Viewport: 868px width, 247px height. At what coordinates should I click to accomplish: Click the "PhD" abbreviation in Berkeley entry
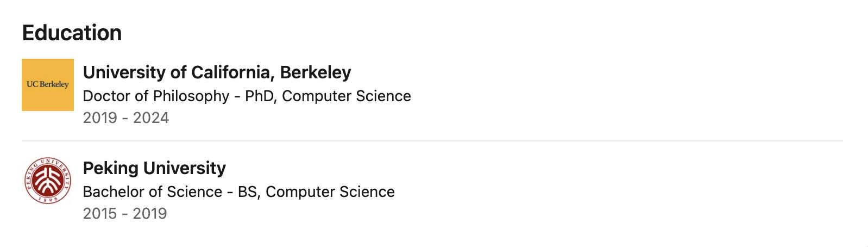pyautogui.click(x=260, y=96)
